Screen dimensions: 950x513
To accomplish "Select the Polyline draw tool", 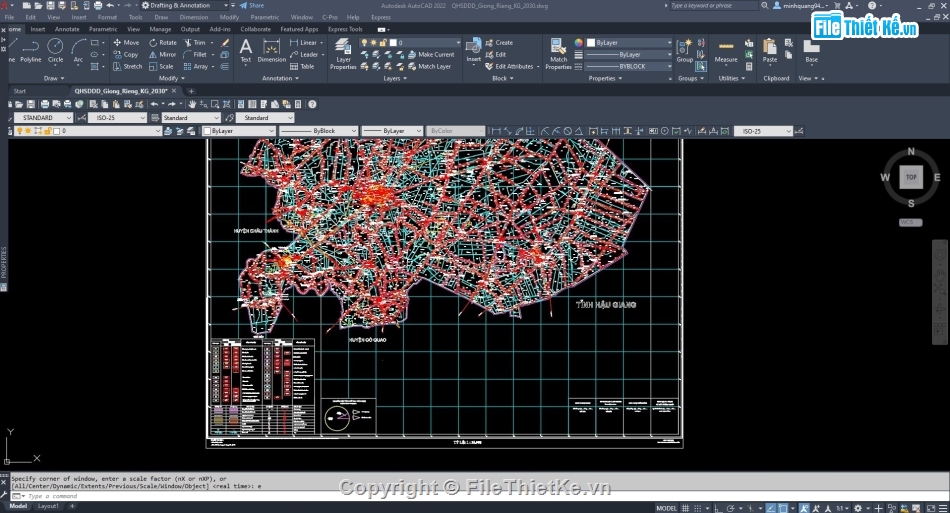I will [x=31, y=50].
